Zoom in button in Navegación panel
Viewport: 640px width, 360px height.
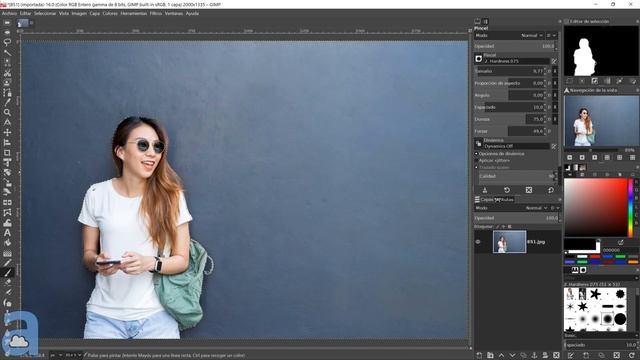[x=582, y=158]
